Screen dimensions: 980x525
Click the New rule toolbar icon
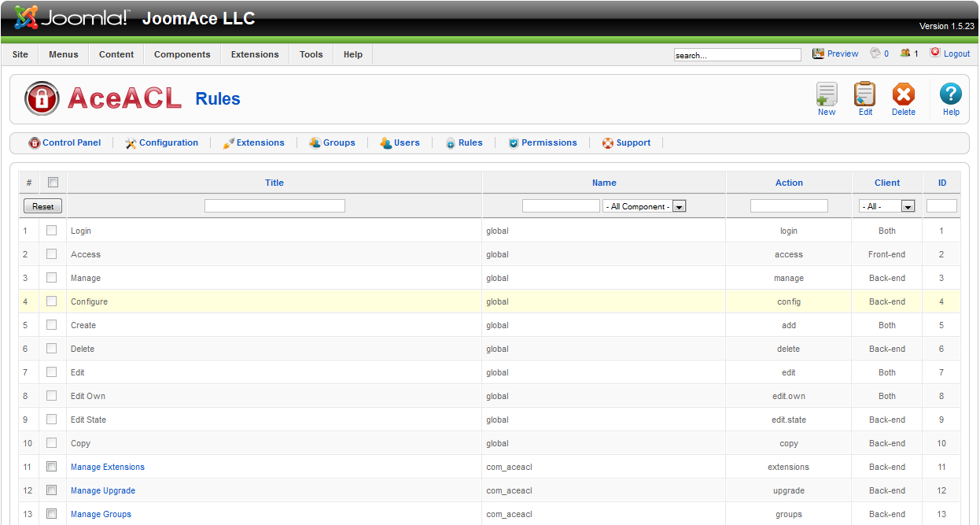827,94
